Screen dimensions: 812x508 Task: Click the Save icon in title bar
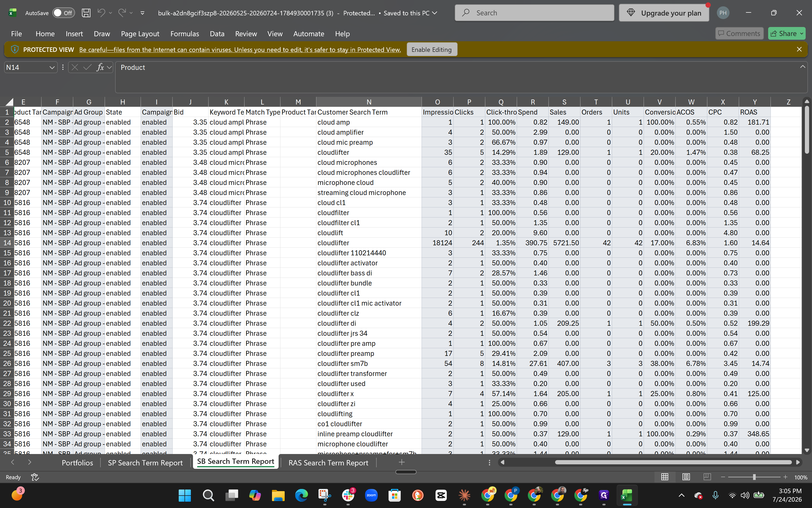[86, 13]
